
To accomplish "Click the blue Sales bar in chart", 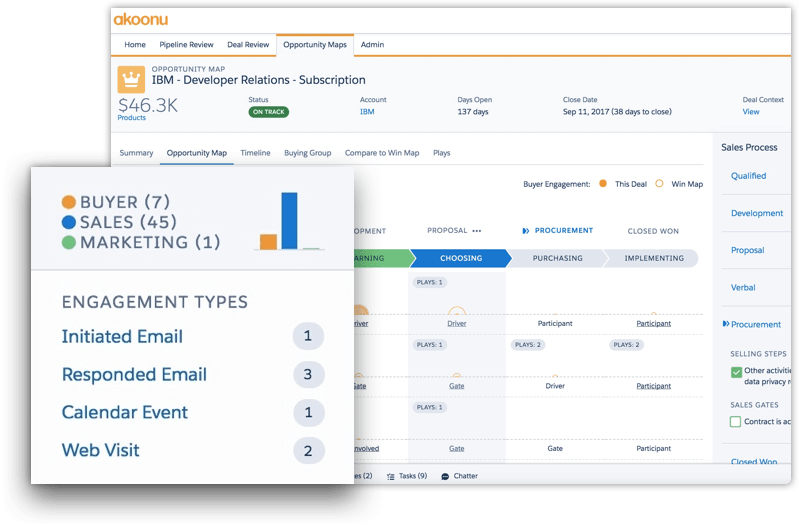I will [289, 221].
